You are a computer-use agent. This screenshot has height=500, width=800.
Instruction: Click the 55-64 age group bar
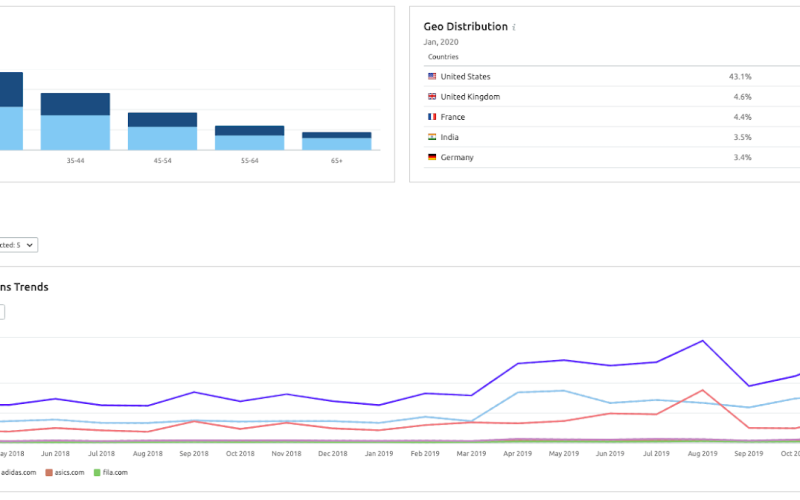coord(250,139)
